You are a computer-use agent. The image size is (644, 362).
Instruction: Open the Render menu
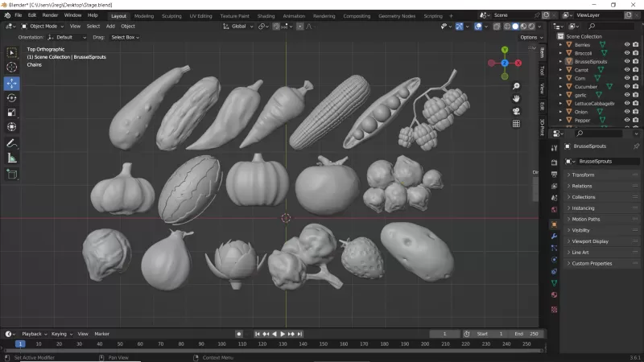pyautogui.click(x=50, y=15)
